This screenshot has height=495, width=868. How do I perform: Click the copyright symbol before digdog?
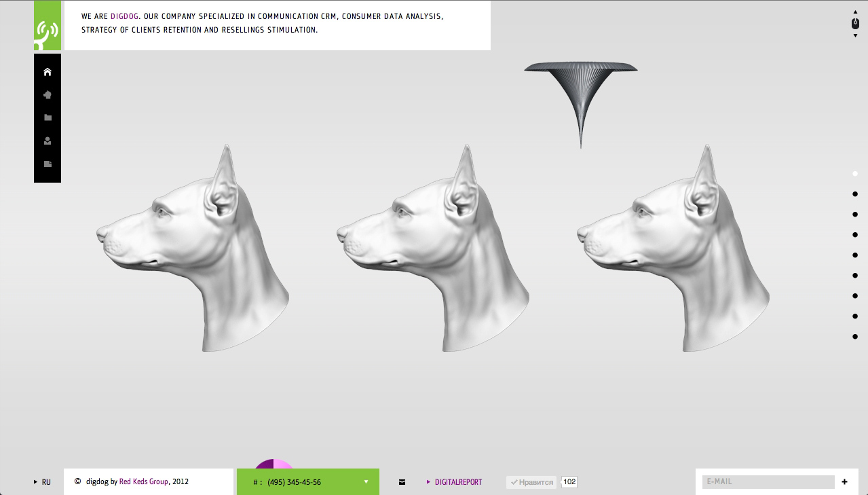click(x=78, y=482)
